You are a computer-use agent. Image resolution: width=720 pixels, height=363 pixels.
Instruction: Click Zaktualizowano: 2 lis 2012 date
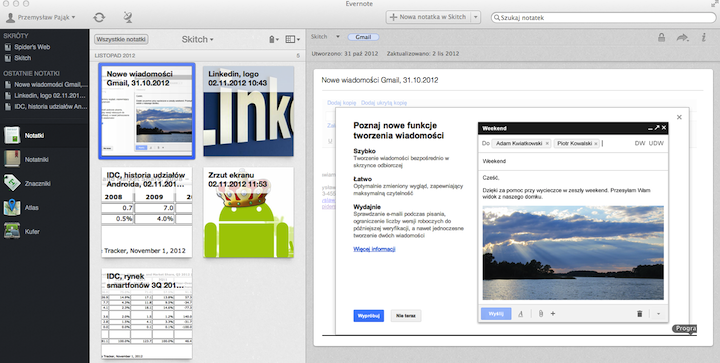423,54
